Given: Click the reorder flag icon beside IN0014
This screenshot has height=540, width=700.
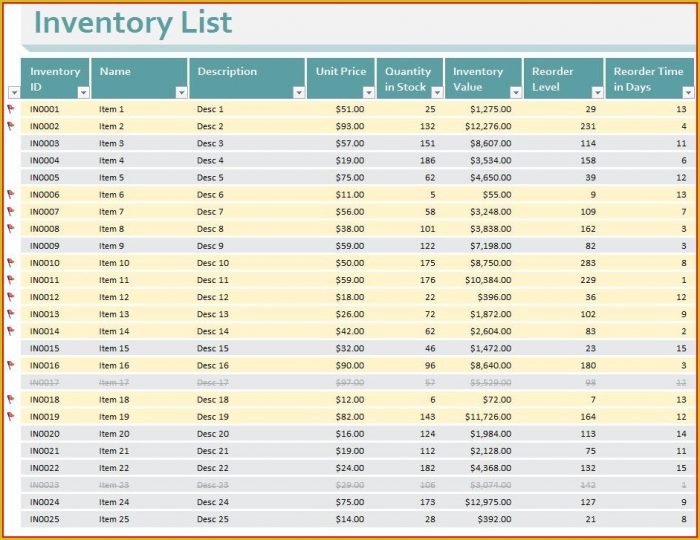Looking at the screenshot, I should pos(11,331).
